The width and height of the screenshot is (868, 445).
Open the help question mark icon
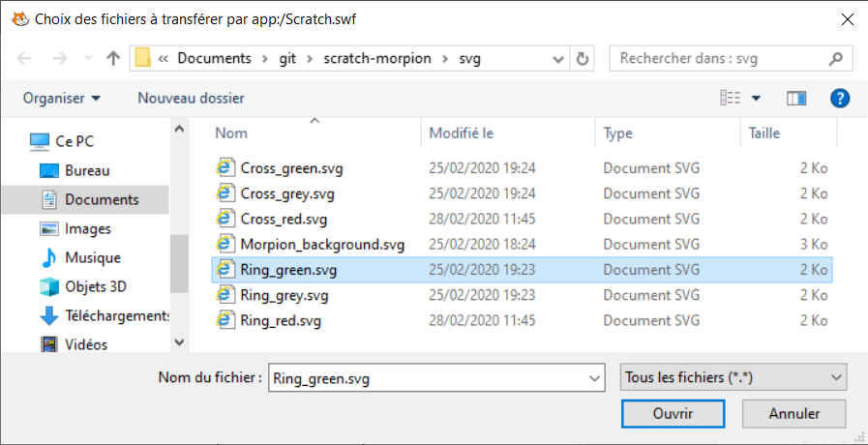click(x=840, y=98)
